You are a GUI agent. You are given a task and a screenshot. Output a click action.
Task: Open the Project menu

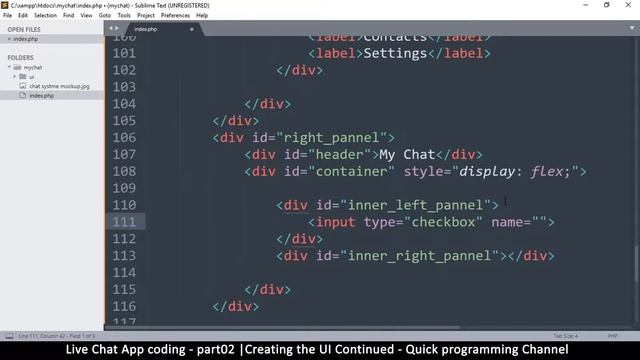(146, 16)
